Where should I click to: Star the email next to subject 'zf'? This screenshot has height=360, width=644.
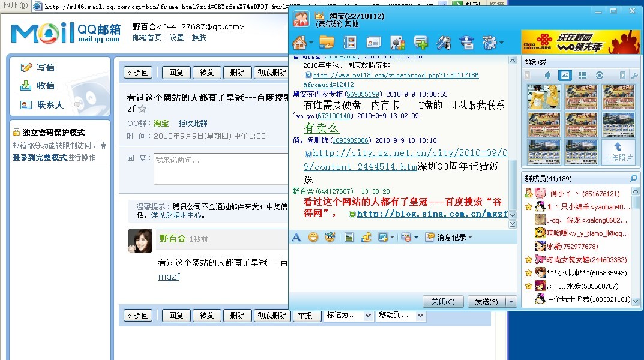142,109
